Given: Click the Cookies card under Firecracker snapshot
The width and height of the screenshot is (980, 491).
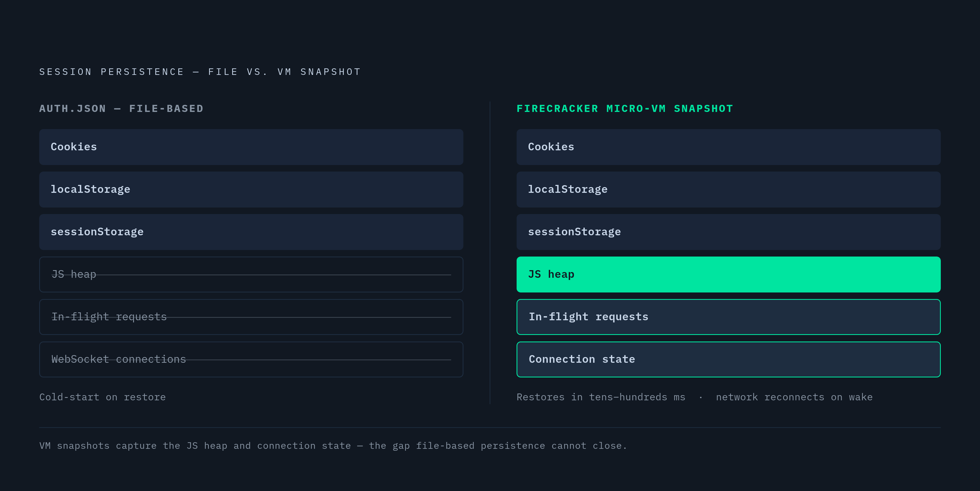Looking at the screenshot, I should coord(728,147).
